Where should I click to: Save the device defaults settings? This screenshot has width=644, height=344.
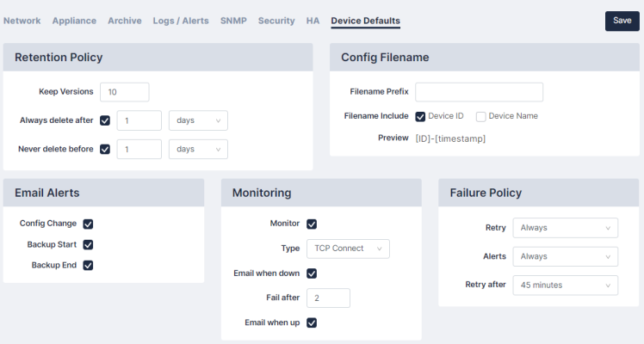(622, 21)
